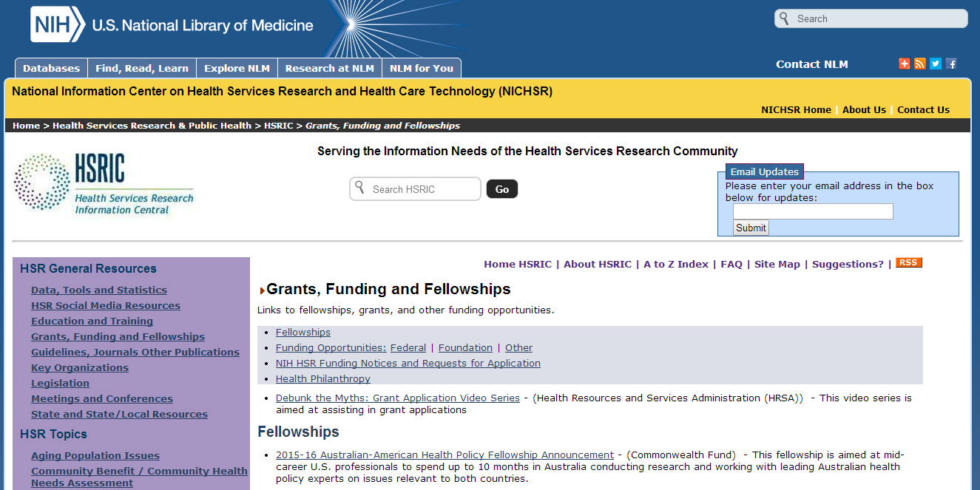
Task: Submit the email updates form
Action: pos(751,228)
